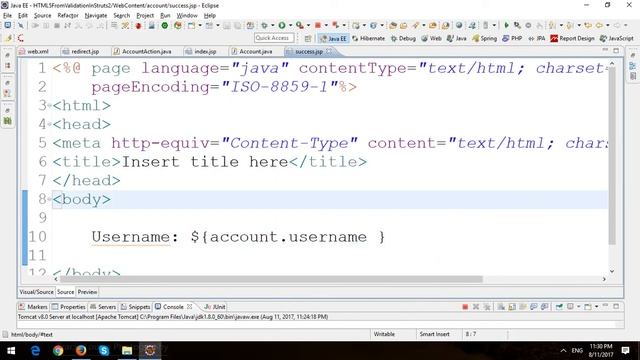Viewport: 640px width, 360px height.
Task: Expand the Back navigation history dropdown
Action: [608, 25]
